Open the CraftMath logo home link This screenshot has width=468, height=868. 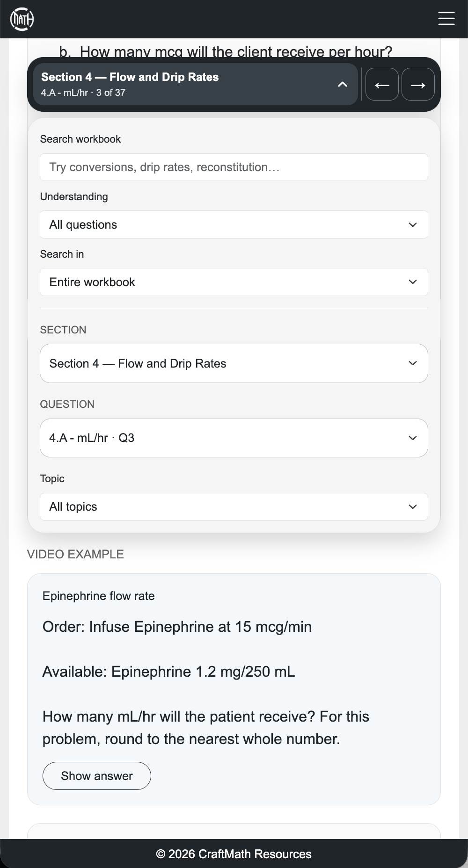click(x=22, y=19)
